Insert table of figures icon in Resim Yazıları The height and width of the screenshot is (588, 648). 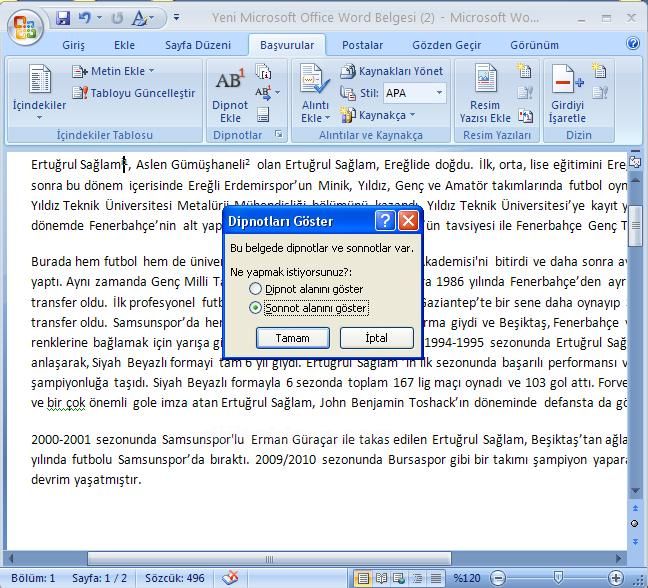click(x=525, y=71)
